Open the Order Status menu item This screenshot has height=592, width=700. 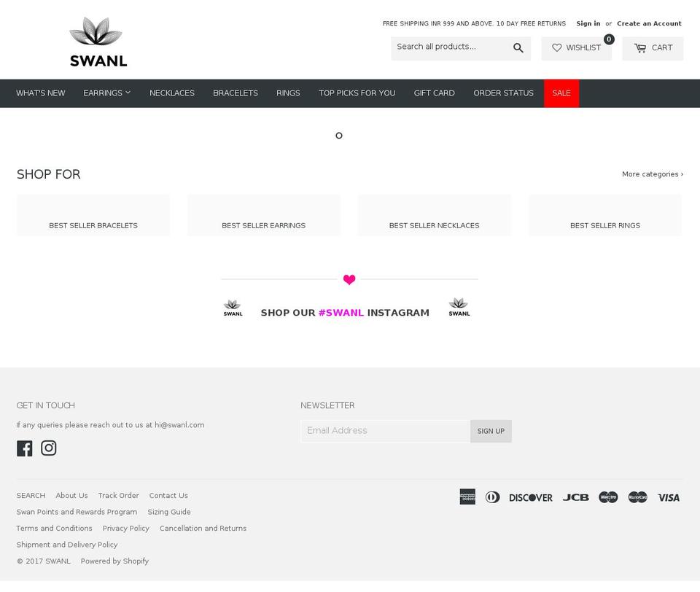pyautogui.click(x=503, y=93)
